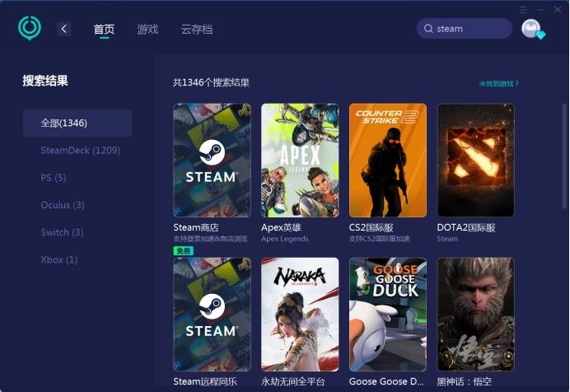Click the search field containing steam
570x392 pixels.
[470, 29]
